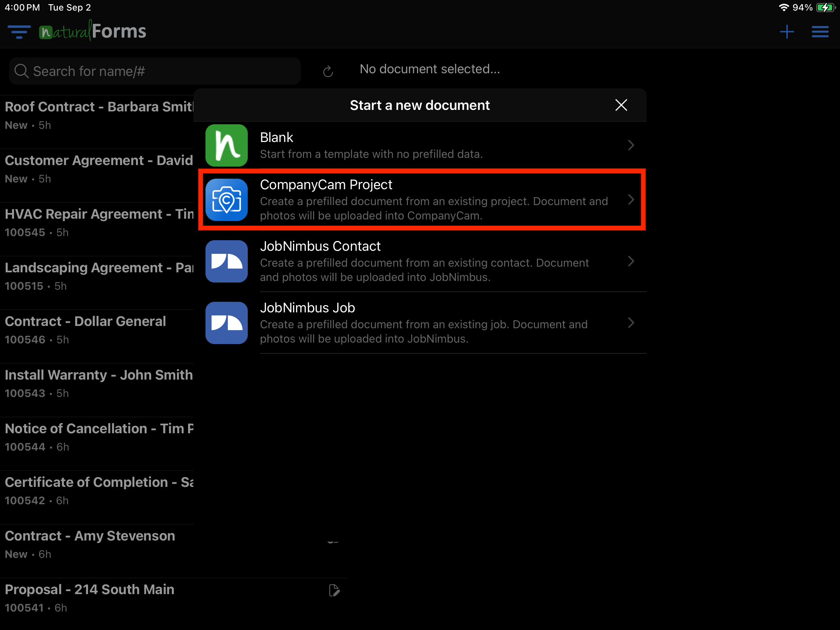Open the filter icon in top bar

click(19, 32)
